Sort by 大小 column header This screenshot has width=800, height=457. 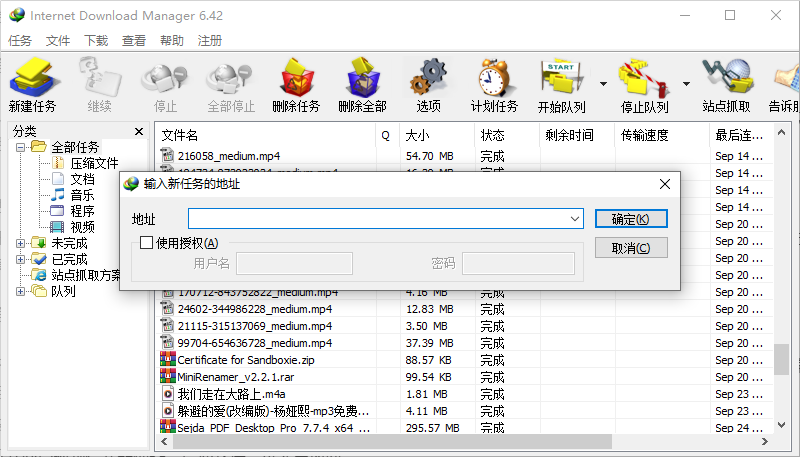[x=437, y=135]
